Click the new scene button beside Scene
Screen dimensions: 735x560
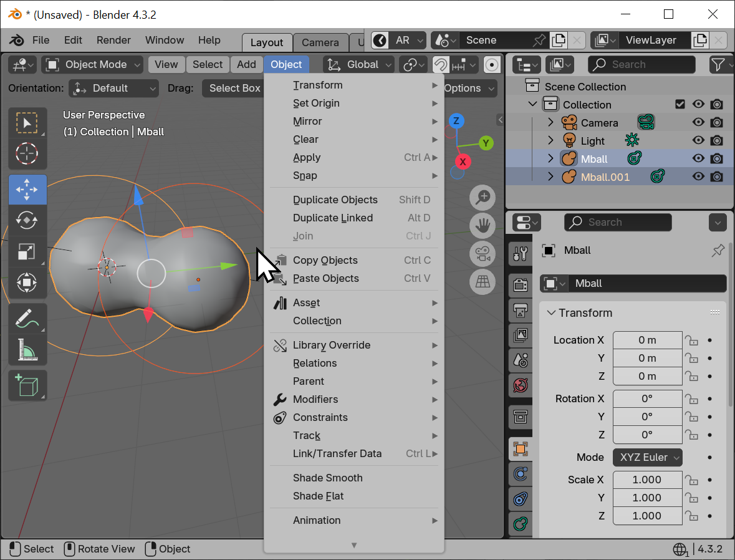pos(559,41)
